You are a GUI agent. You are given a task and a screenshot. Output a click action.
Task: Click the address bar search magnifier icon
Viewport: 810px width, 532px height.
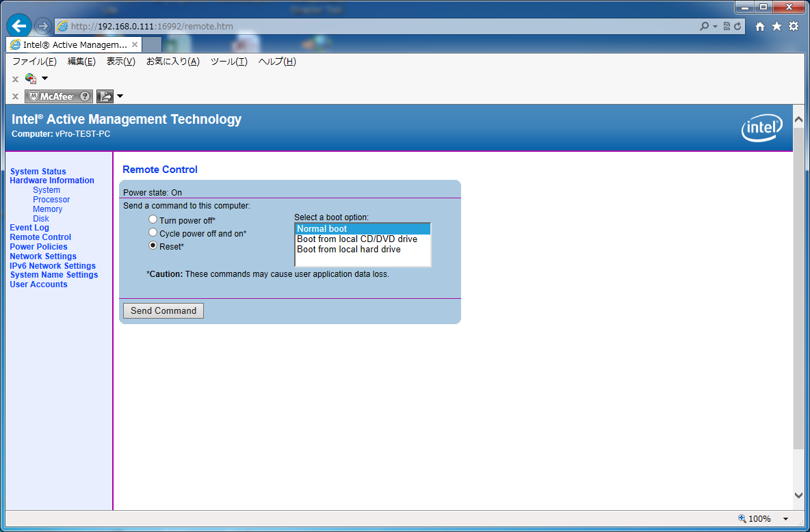pyautogui.click(x=703, y=27)
